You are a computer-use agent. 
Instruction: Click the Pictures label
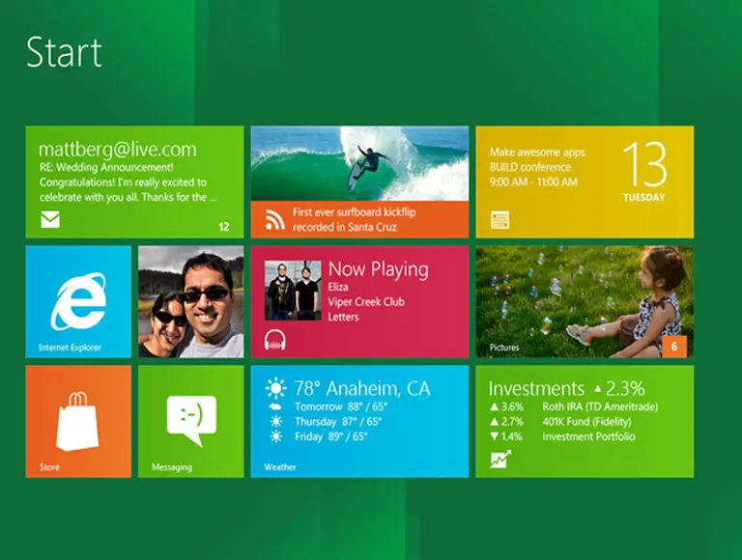coord(504,348)
